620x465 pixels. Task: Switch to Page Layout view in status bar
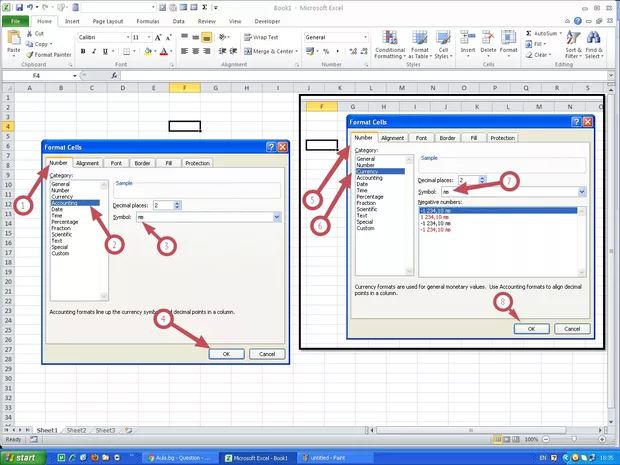point(507,439)
